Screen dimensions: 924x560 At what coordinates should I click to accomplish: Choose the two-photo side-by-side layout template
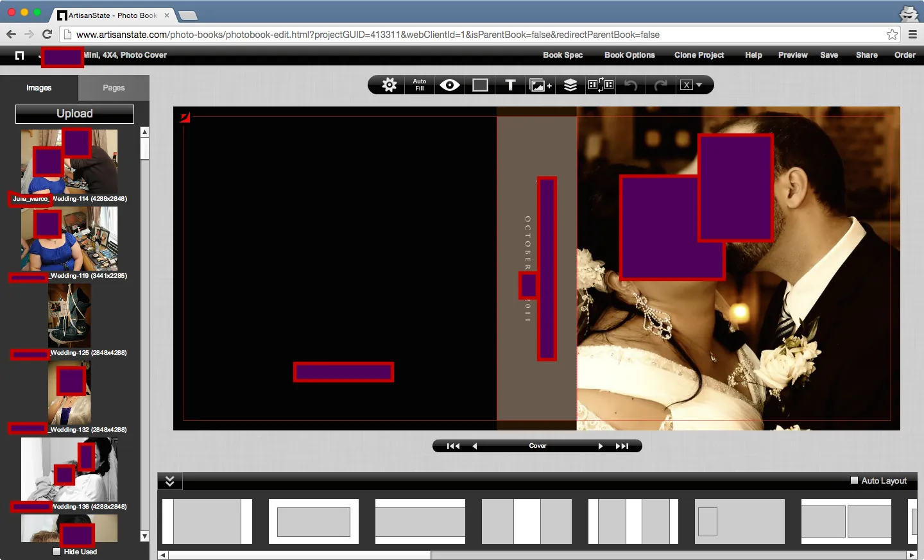[846, 522]
